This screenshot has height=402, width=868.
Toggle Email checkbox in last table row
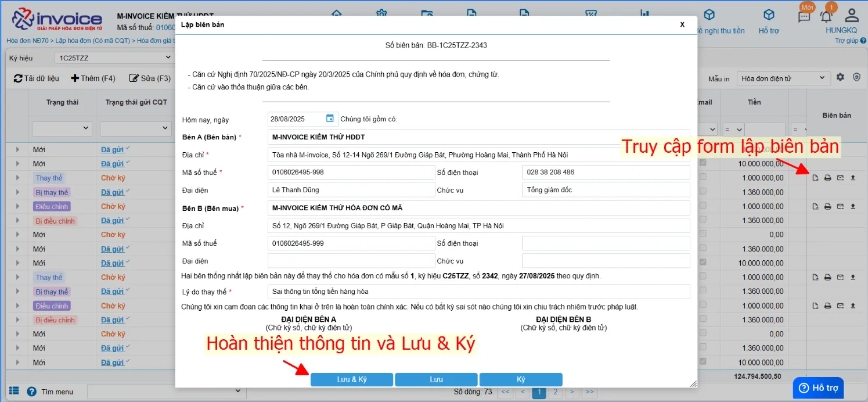704,361
